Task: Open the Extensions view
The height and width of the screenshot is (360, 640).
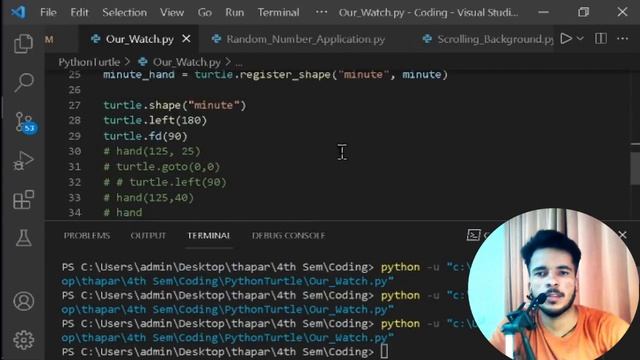Action: (x=23, y=199)
